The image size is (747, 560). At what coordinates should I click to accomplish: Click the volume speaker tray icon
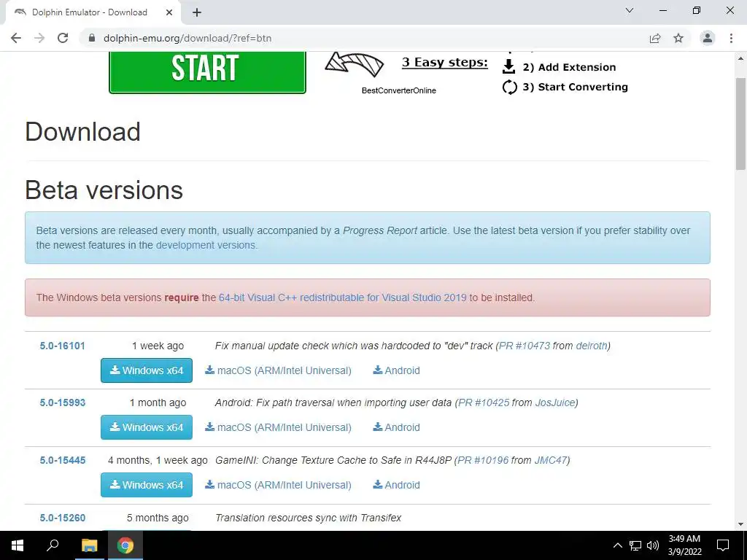(x=652, y=545)
